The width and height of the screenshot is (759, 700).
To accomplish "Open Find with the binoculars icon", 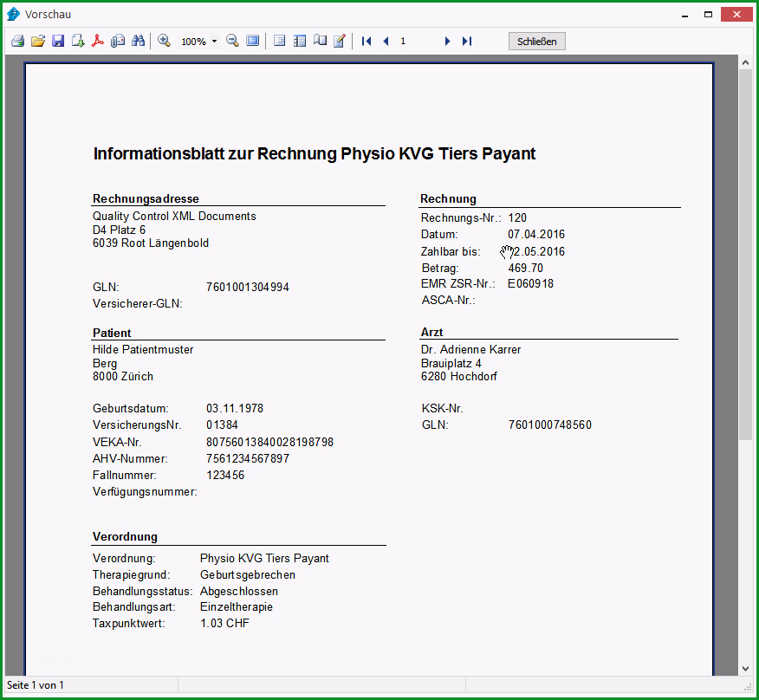I will (138, 41).
